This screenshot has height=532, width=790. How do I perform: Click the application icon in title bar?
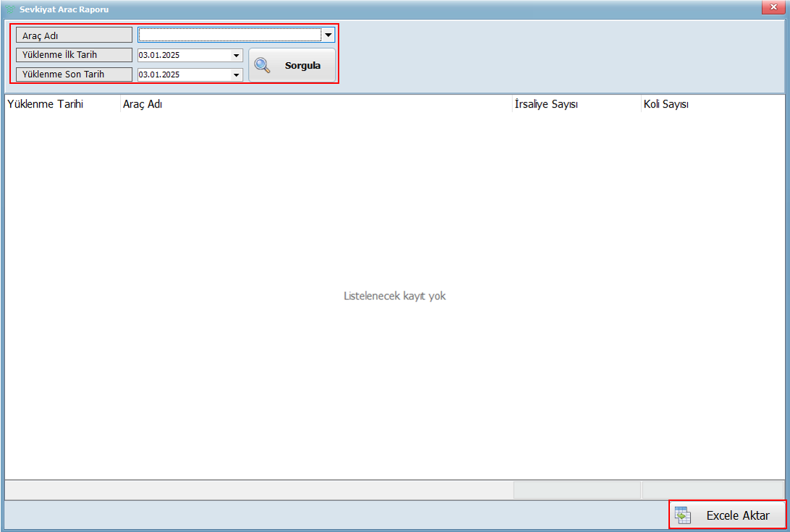click(x=10, y=9)
